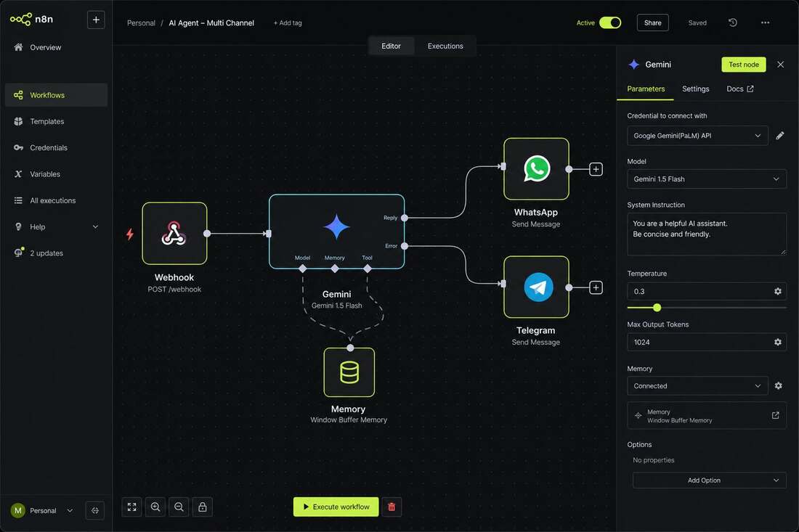Collapse the sidebar with bottom arrow icon
Viewport: 799px width, 532px height.
(x=95, y=511)
